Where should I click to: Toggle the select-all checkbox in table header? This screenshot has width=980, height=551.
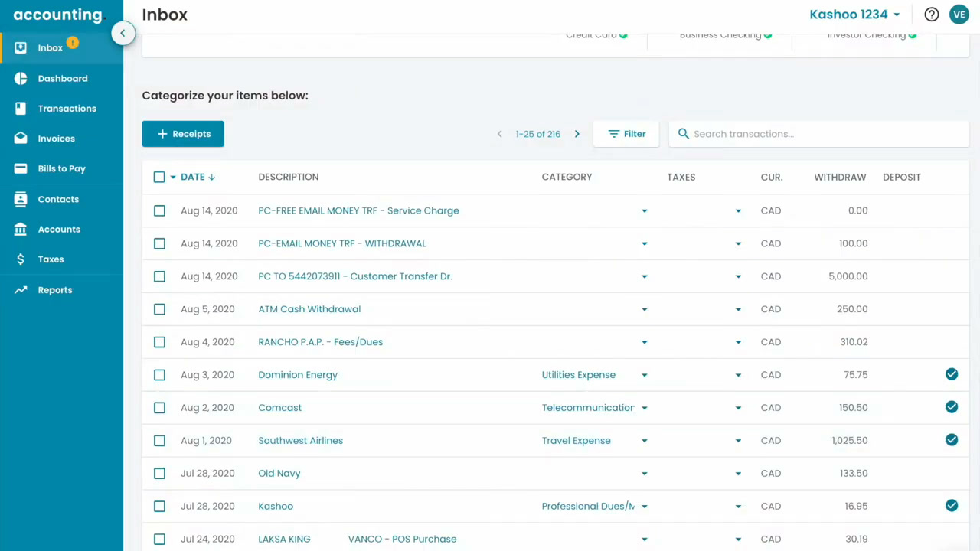(159, 177)
